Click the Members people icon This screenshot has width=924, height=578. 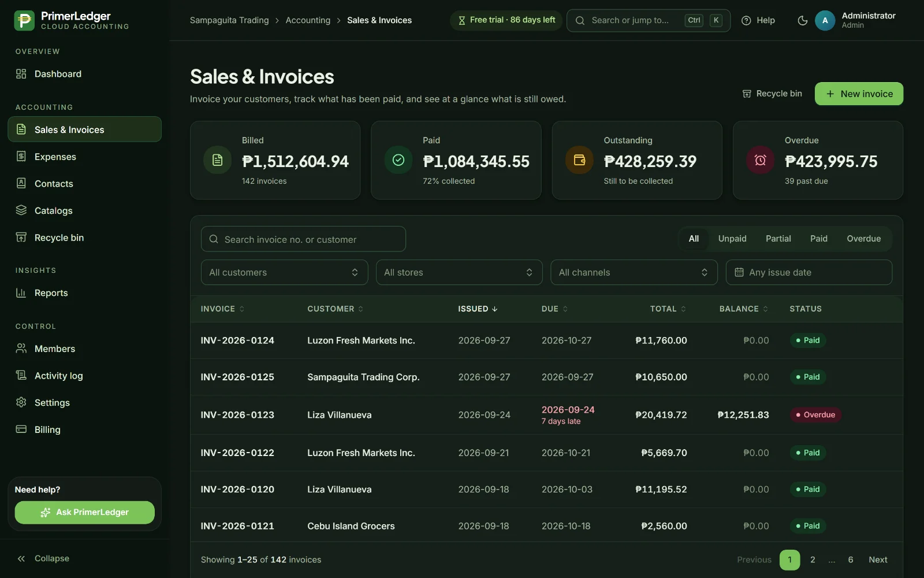(x=21, y=348)
